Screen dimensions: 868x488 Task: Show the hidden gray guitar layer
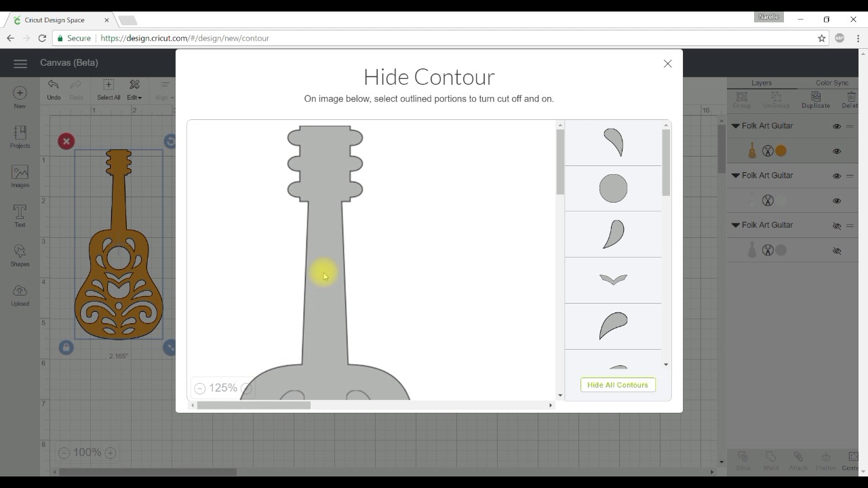click(837, 251)
